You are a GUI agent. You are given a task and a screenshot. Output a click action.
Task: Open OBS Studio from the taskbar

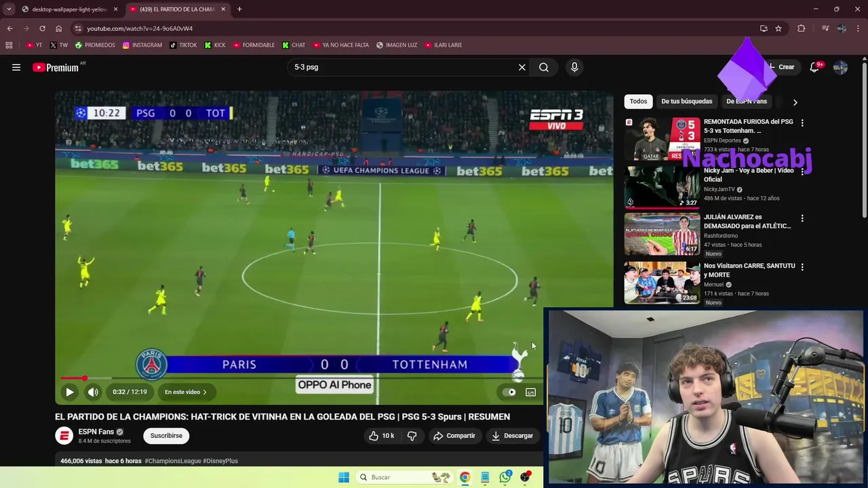point(526,477)
